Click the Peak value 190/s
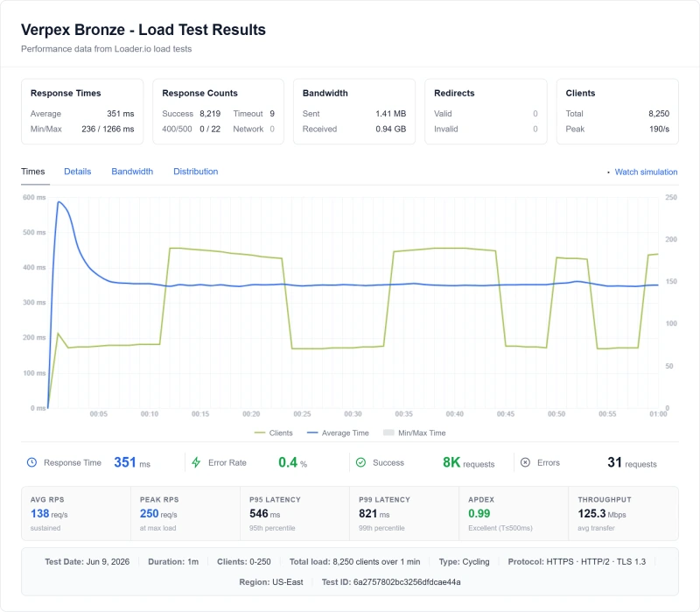 [660, 129]
